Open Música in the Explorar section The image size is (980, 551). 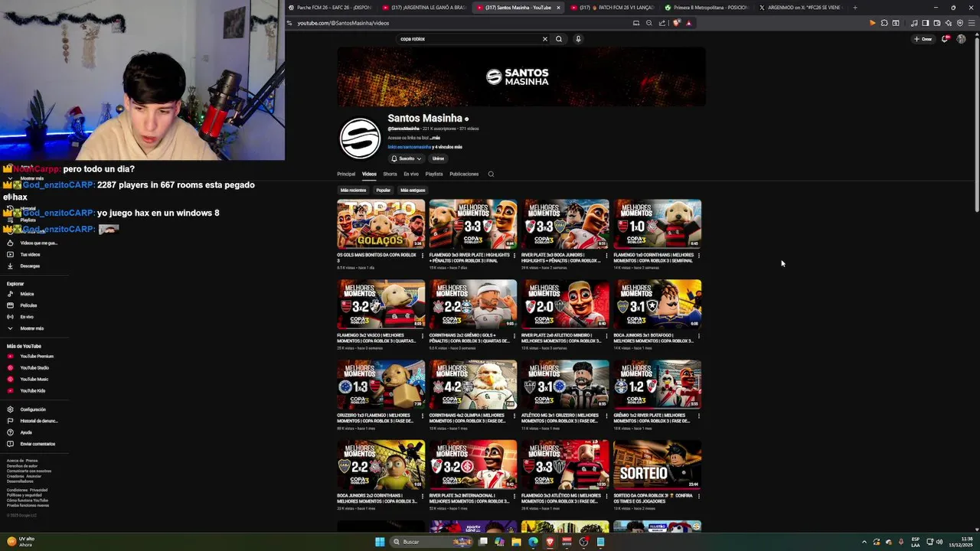point(27,294)
